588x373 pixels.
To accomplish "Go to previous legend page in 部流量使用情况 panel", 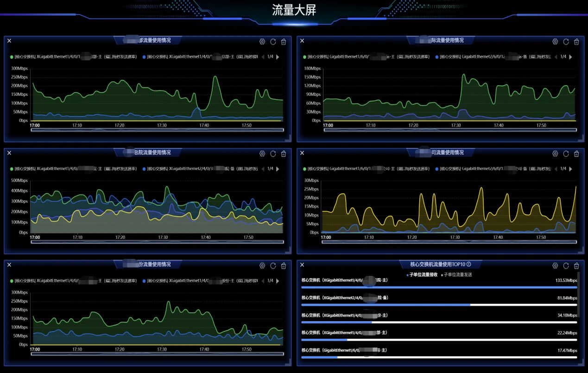I will point(263,57).
